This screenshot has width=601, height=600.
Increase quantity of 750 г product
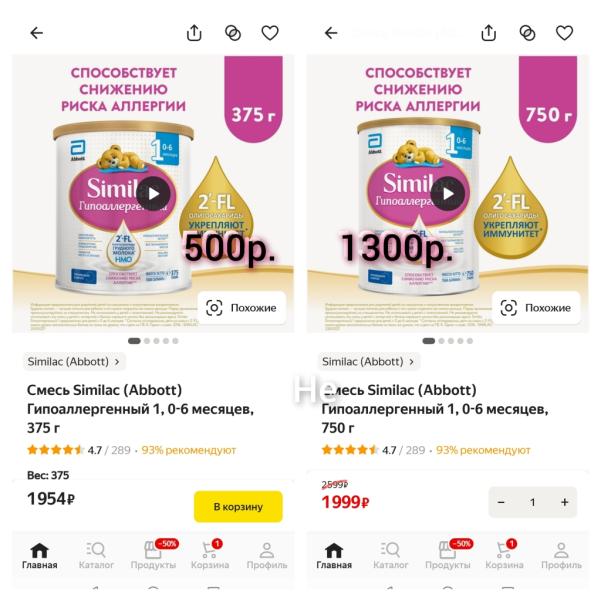coord(565,502)
